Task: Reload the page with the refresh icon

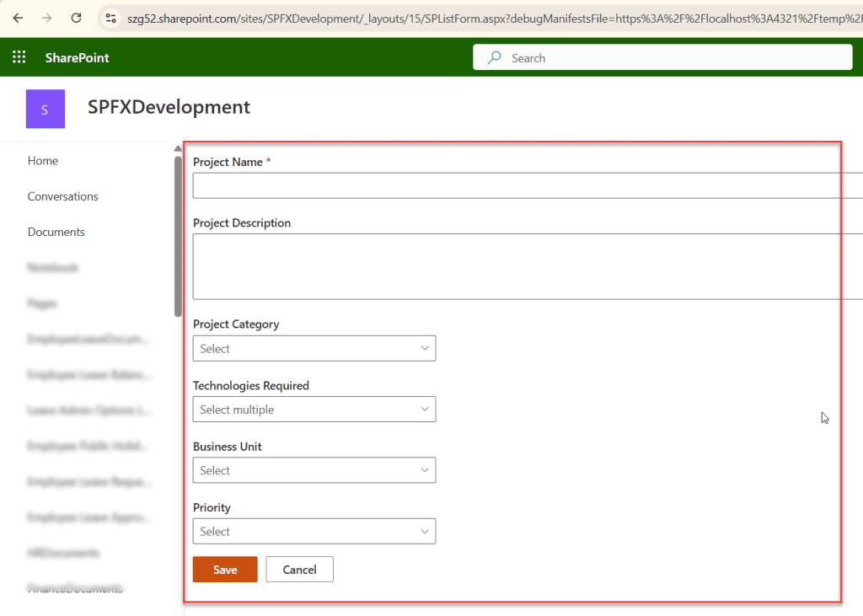Action: pos(77,19)
